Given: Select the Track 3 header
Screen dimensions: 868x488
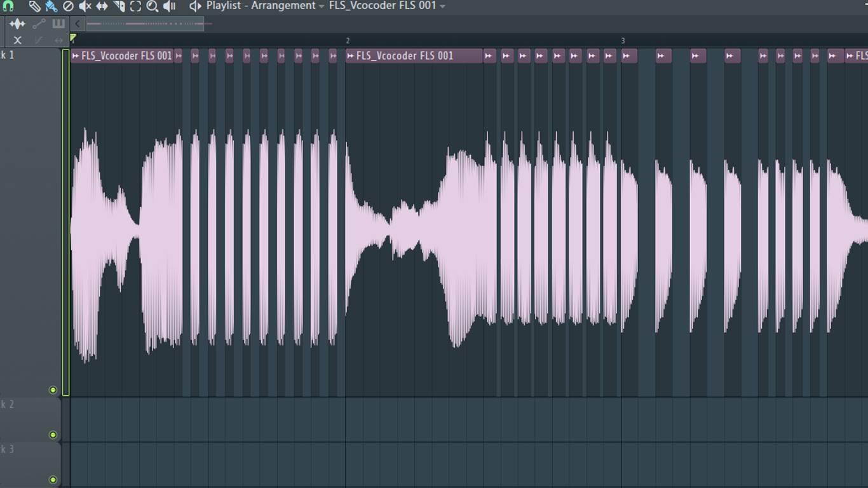Looking at the screenshot, I should (31, 465).
